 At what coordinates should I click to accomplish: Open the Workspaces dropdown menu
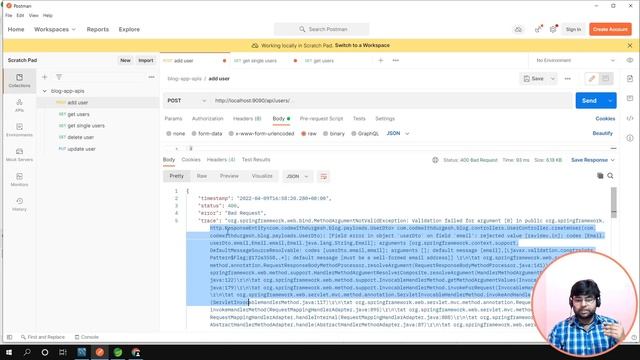click(55, 29)
